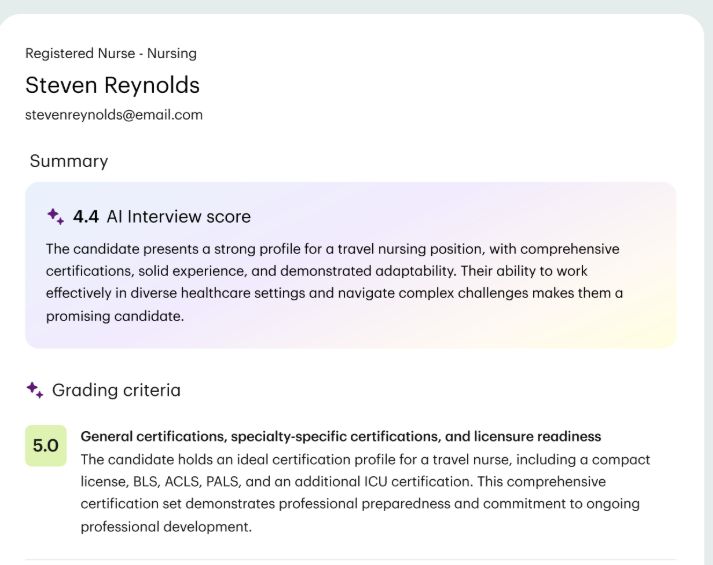Click the divider line below the certifications criterion
713x565 pixels.
click(350, 559)
